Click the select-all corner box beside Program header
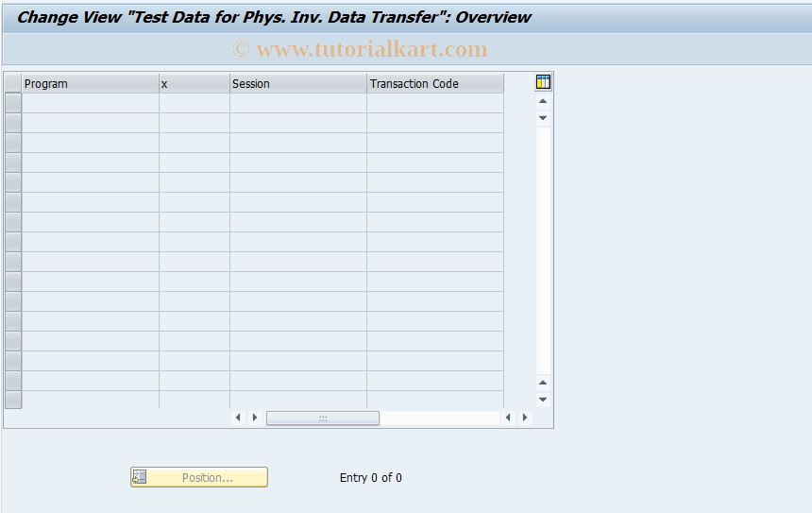The image size is (812, 513). pyautogui.click(x=13, y=84)
